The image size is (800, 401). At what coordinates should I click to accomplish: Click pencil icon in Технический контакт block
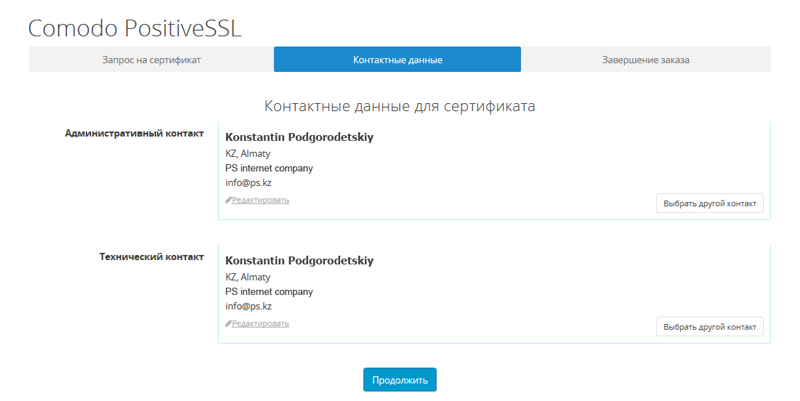click(228, 323)
